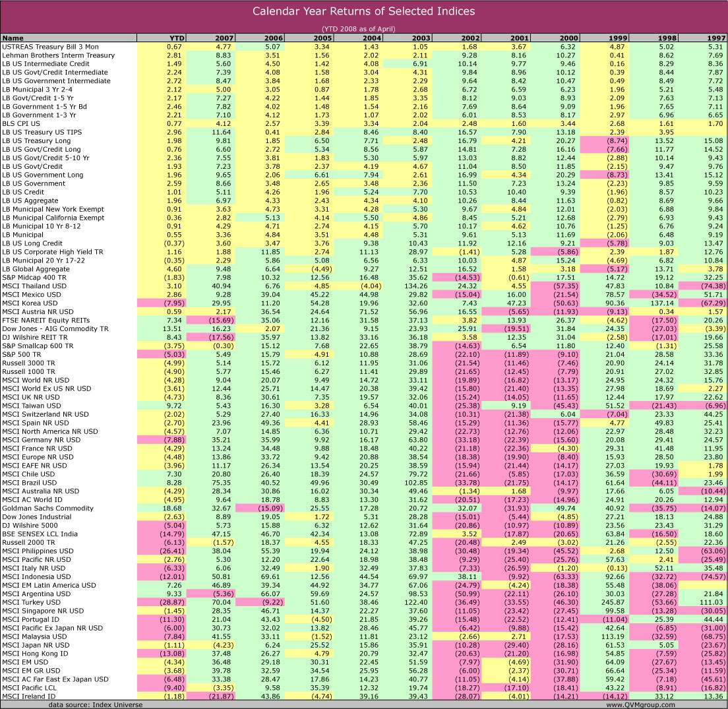Click the 2001 column header
This screenshot has width=728, height=709.
click(506, 38)
